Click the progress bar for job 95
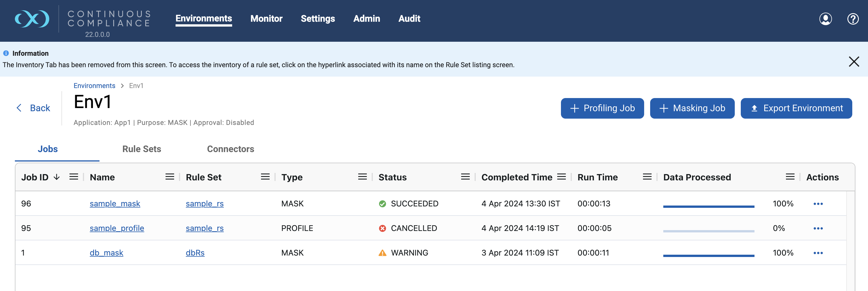868x291 pixels. [708, 231]
